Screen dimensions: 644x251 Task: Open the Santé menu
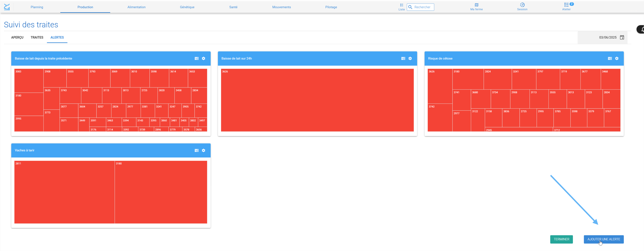[233, 7]
